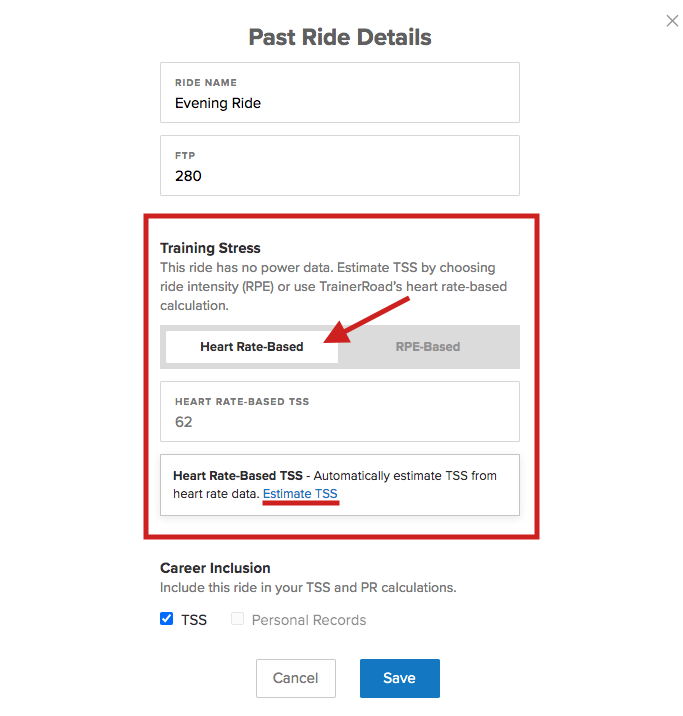The height and width of the screenshot is (716, 683).
Task: Cancel the ride details changes
Action: click(296, 678)
